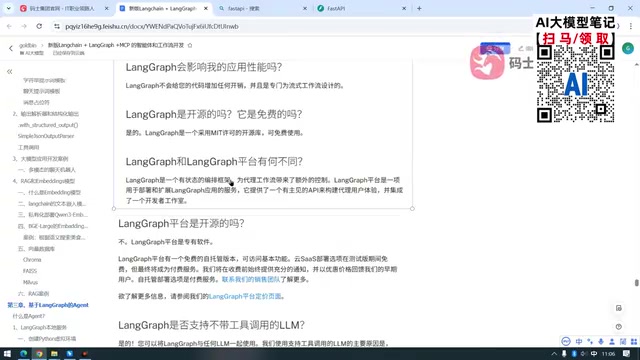Image resolution: width=640 pixels, height=360 pixels.
Task: Click the taskbar clock showing 11:06
Action: tap(608, 353)
